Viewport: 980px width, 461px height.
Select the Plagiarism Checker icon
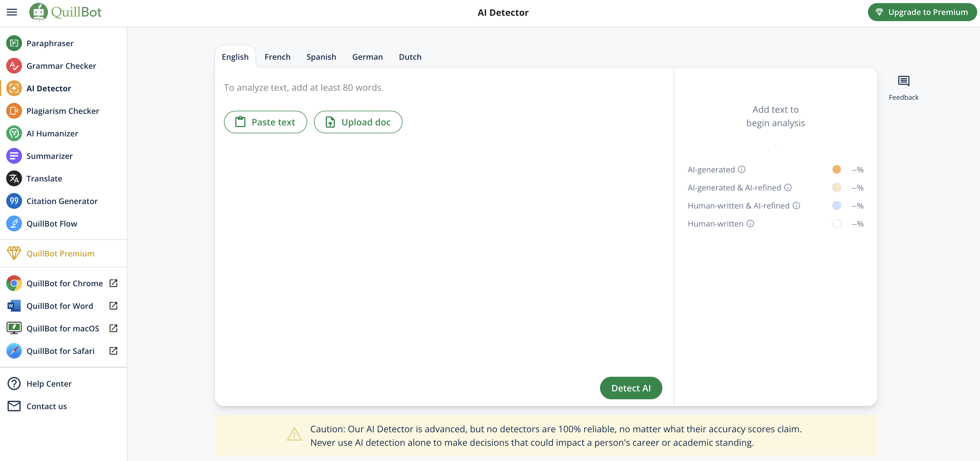(x=14, y=111)
